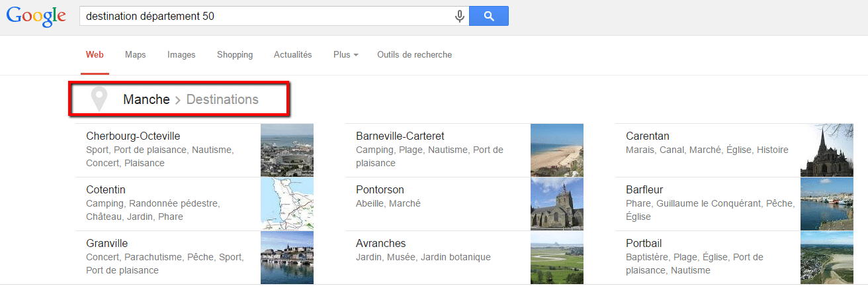Image resolution: width=868 pixels, height=298 pixels.
Task: Open the Barfleur destination
Action: click(x=644, y=189)
